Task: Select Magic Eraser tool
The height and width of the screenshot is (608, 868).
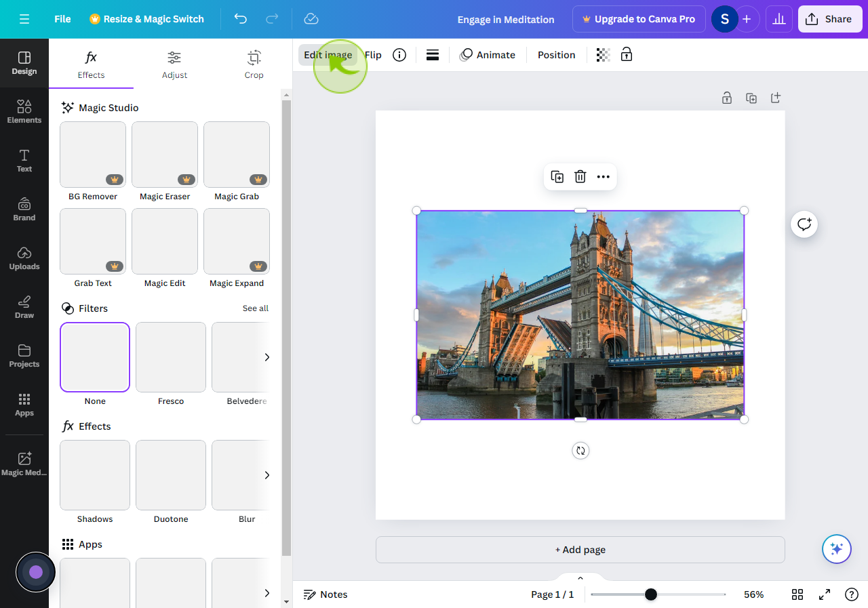Action: click(x=165, y=155)
